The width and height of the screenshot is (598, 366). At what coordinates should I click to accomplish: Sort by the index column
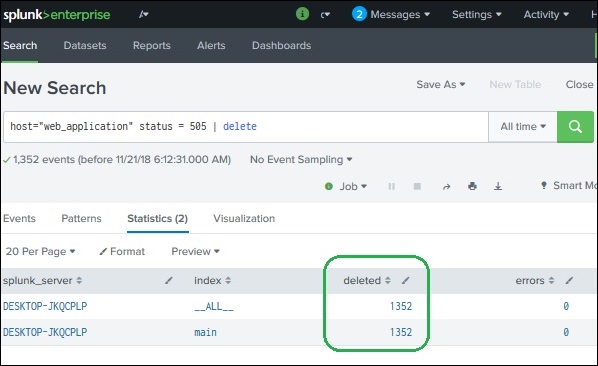[212, 281]
